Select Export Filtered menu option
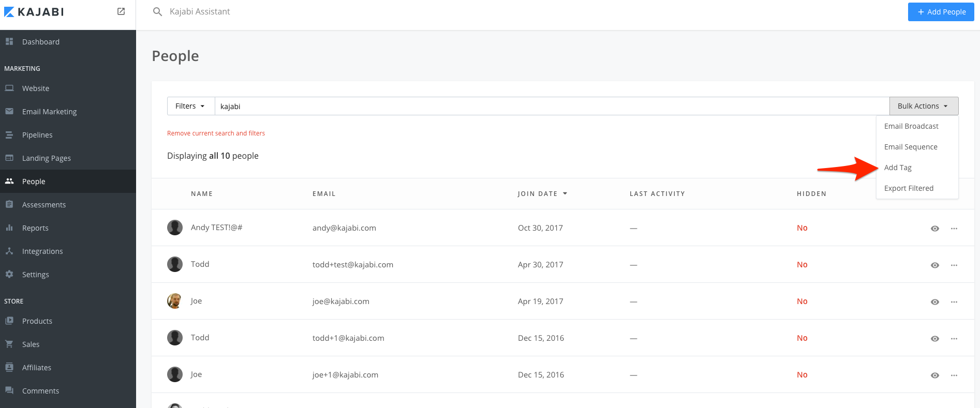Screen dimensions: 980x408 click(x=909, y=188)
